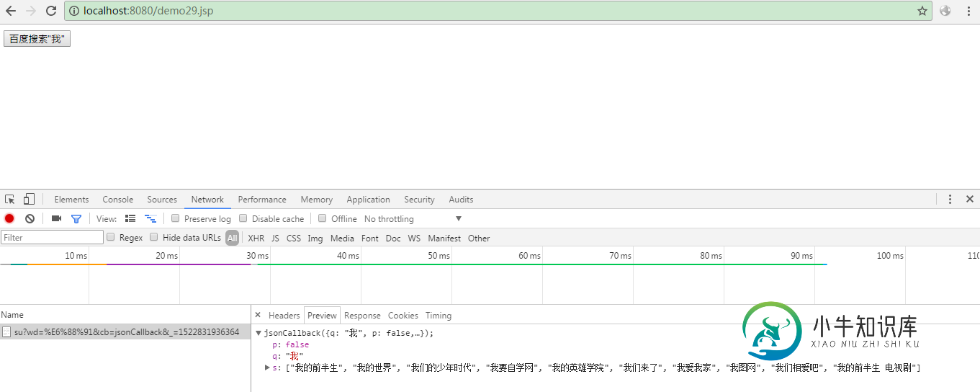Open the Audits tab
The height and width of the screenshot is (392, 980).
pyautogui.click(x=461, y=200)
